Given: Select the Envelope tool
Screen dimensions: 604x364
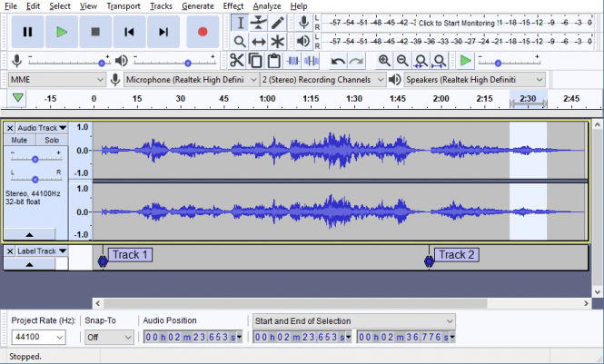Looking at the screenshot, I should click(x=259, y=23).
